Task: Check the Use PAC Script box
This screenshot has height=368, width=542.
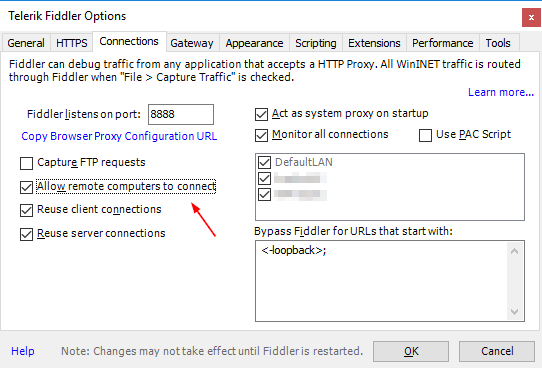Action: 425,135
